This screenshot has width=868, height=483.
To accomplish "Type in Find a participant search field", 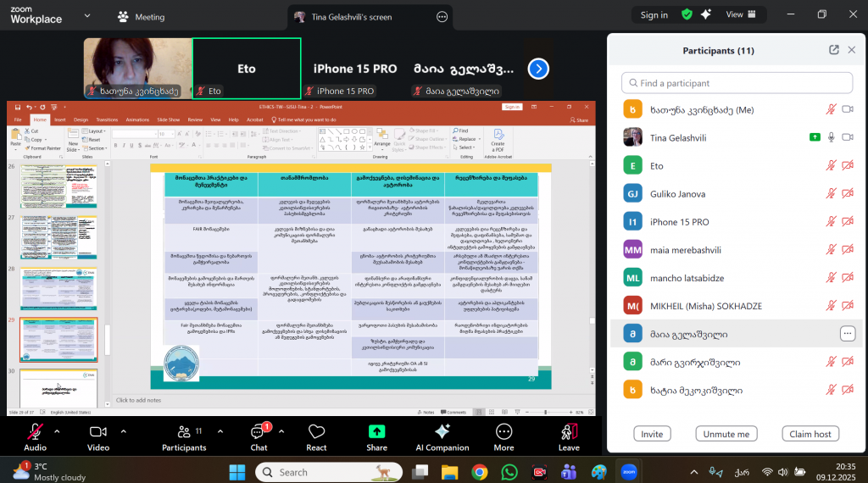I will (737, 83).
